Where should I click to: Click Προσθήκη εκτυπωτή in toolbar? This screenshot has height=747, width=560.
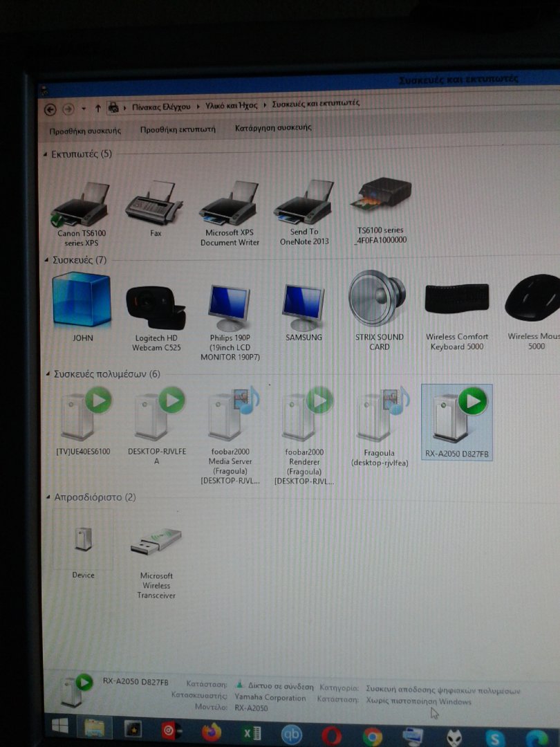(x=178, y=129)
